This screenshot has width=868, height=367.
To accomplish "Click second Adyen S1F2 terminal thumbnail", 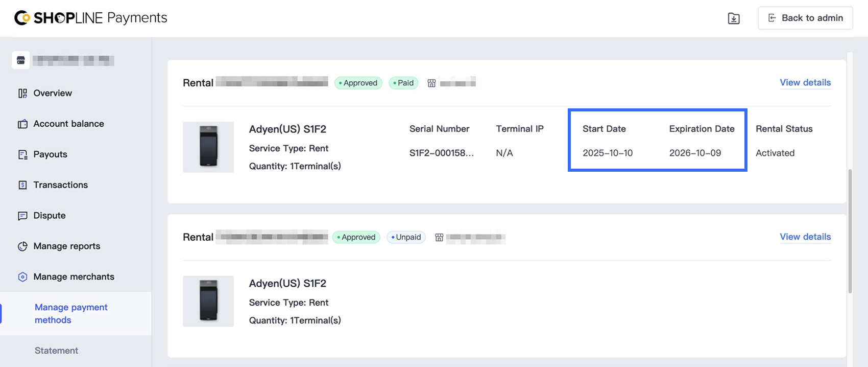I will click(x=208, y=301).
